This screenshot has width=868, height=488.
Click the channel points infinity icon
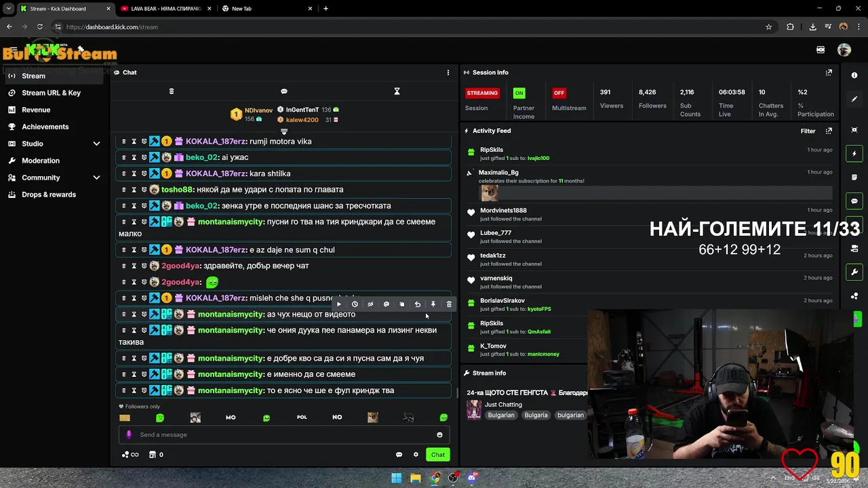click(x=130, y=455)
